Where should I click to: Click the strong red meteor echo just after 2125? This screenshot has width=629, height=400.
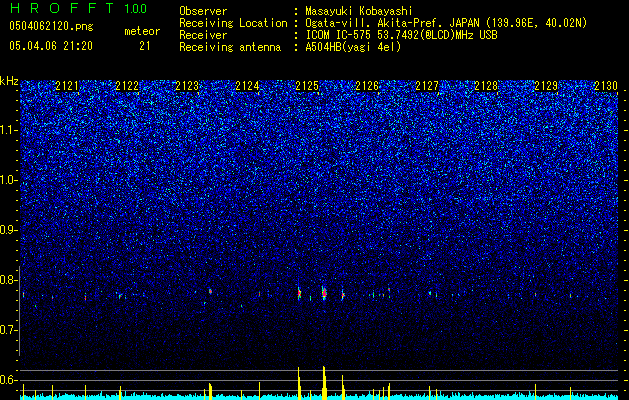[324, 293]
